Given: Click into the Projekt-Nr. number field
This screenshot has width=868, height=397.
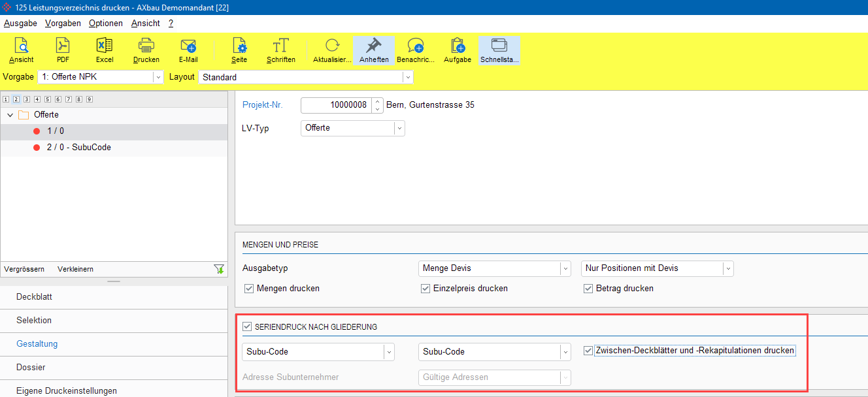Looking at the screenshot, I should pyautogui.click(x=336, y=105).
